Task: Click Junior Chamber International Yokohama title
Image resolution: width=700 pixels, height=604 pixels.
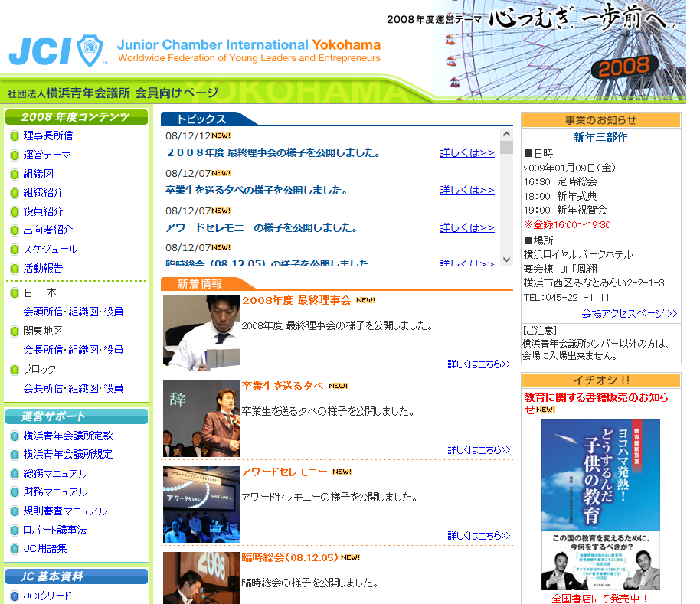Action: click(249, 44)
